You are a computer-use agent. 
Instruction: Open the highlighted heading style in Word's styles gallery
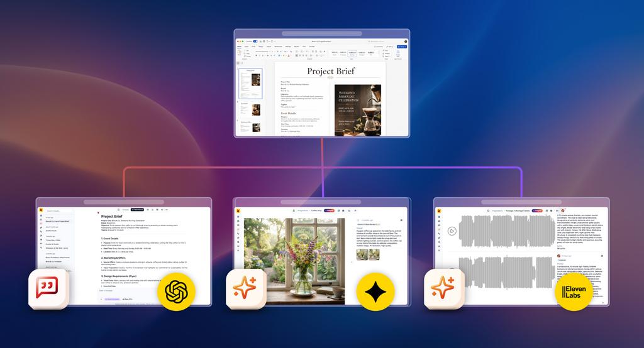point(352,53)
